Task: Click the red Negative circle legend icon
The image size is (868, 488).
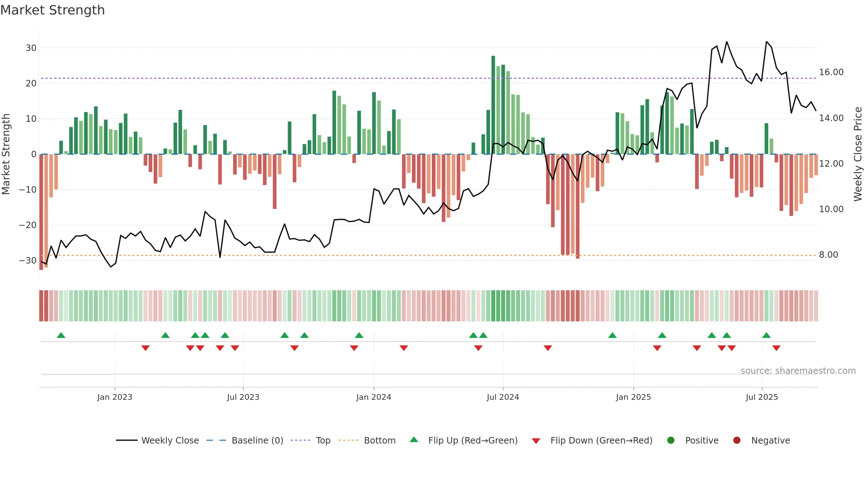Action: tap(737, 440)
